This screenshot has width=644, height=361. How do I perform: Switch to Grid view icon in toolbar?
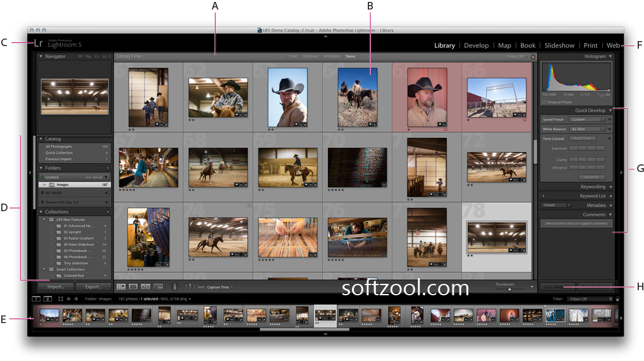[x=121, y=286]
